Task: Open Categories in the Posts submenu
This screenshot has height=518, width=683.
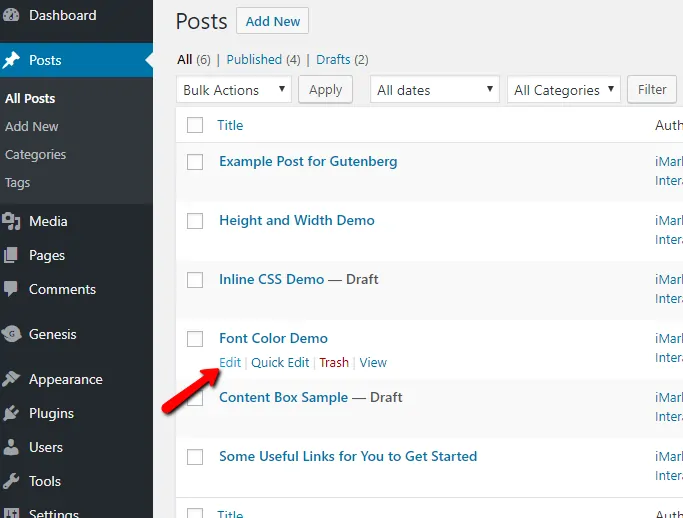Action: click(35, 155)
